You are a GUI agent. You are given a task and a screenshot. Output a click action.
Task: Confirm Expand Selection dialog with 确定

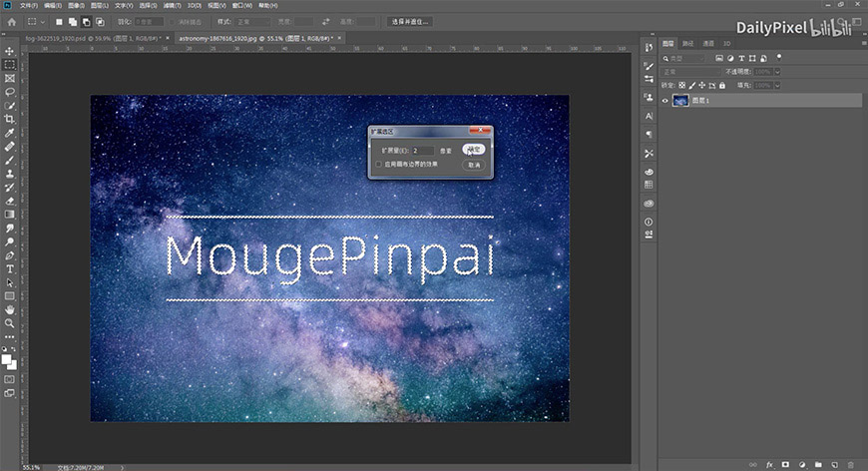click(x=474, y=149)
